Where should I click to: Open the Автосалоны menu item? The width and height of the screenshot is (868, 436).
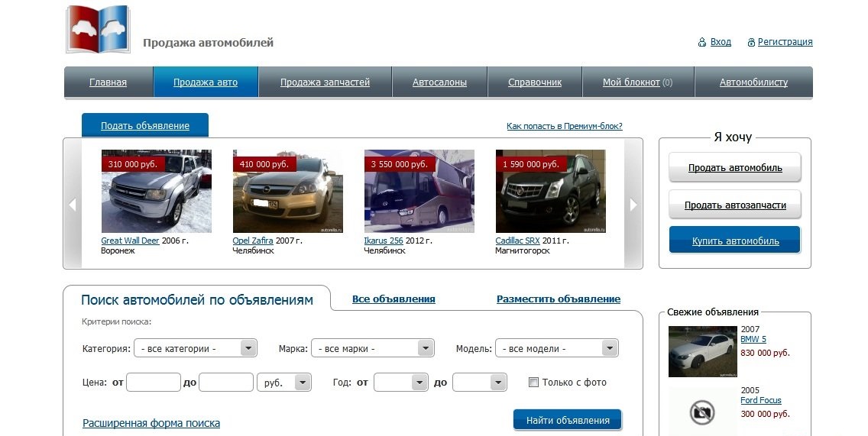click(439, 82)
